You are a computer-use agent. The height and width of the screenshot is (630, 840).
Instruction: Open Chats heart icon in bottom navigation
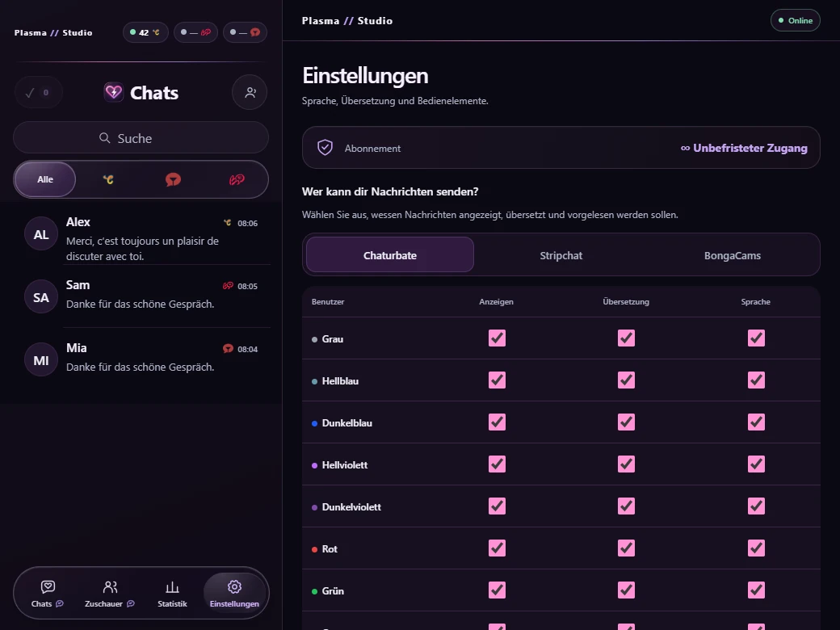[x=48, y=587]
